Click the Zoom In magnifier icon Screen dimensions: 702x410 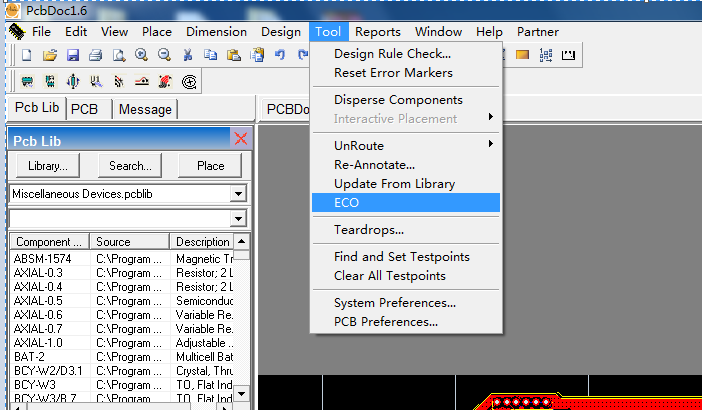[141, 55]
